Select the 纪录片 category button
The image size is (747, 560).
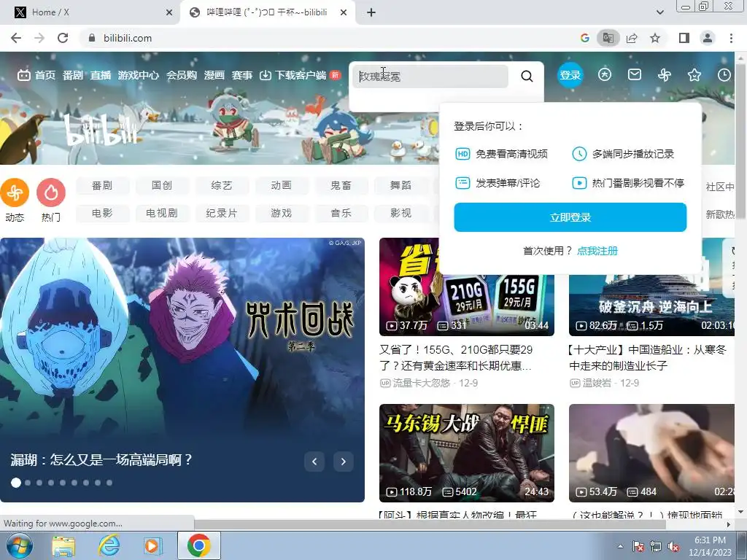222,214
